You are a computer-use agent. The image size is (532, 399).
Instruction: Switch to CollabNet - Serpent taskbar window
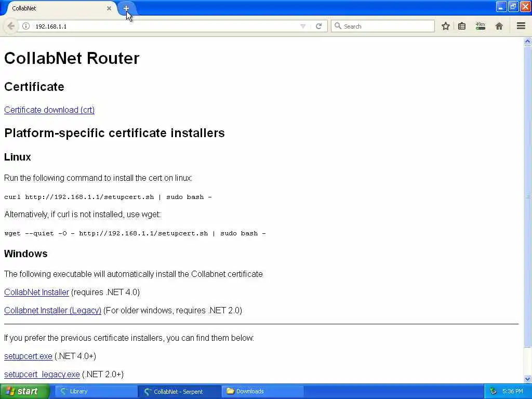pyautogui.click(x=179, y=391)
